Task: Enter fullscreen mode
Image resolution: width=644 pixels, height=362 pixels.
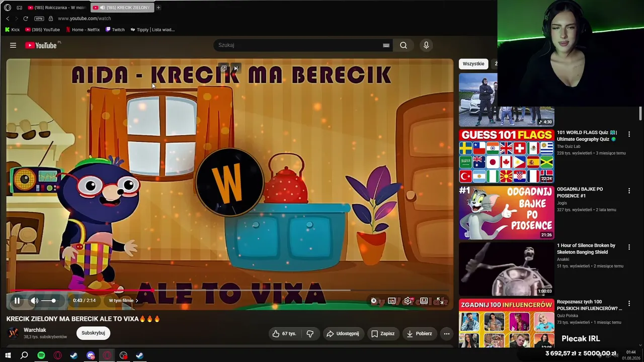Action: pyautogui.click(x=440, y=301)
